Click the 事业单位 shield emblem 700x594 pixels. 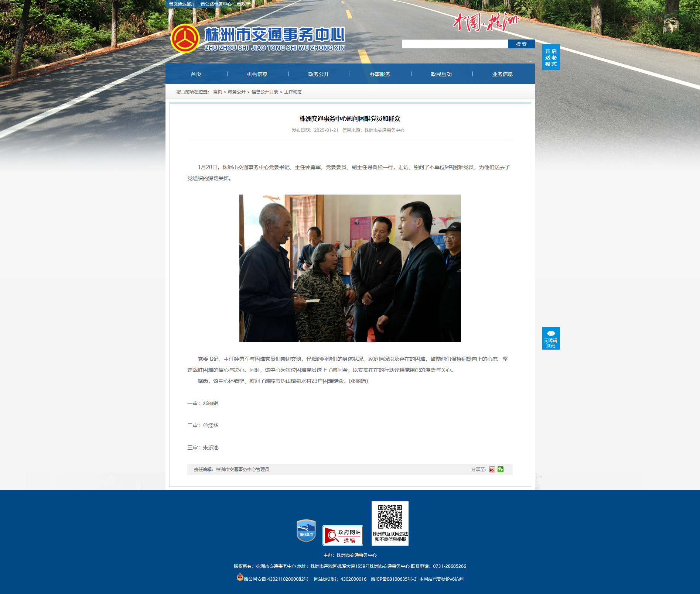point(306,531)
